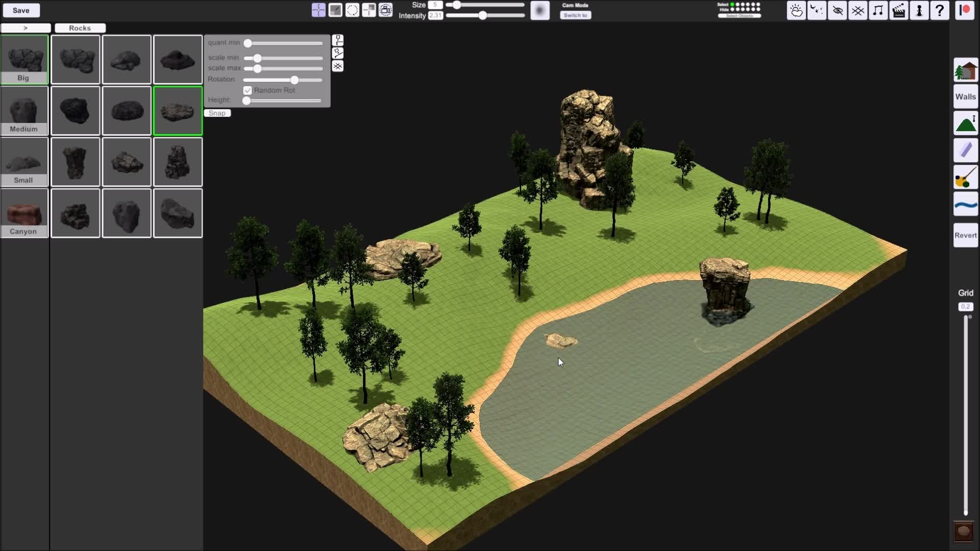Select the terrain height mountain tool
The width and height of the screenshot is (980, 551).
[965, 123]
